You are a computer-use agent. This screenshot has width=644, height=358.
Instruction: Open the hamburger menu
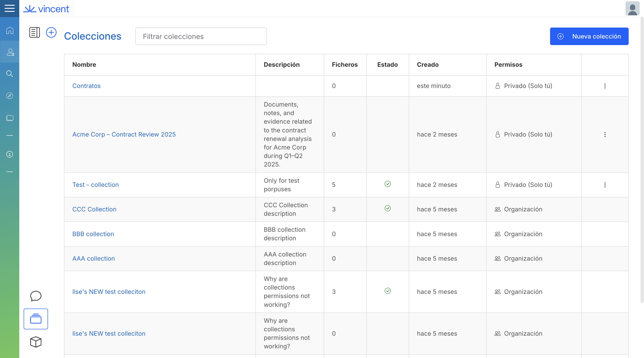(x=9, y=9)
